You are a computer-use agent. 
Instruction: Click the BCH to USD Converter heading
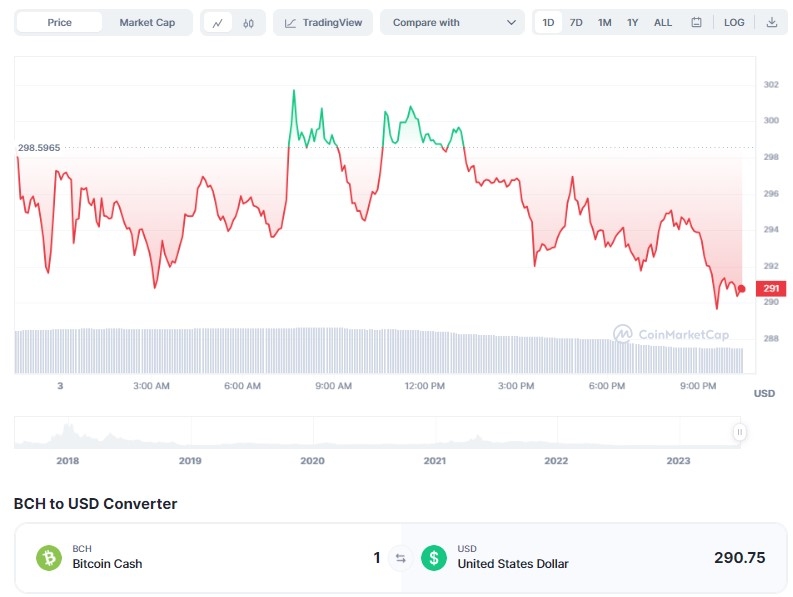96,504
